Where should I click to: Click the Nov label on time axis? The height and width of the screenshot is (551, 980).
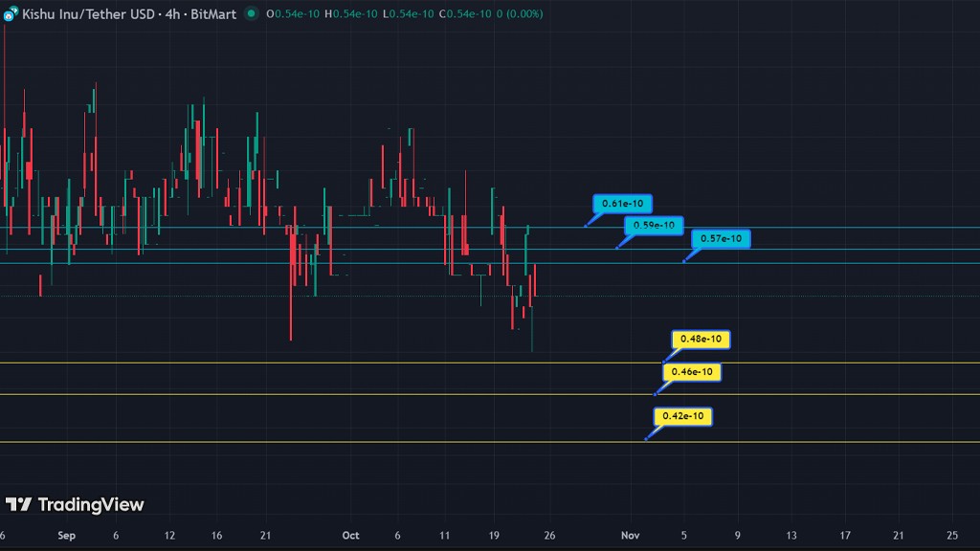pos(630,536)
